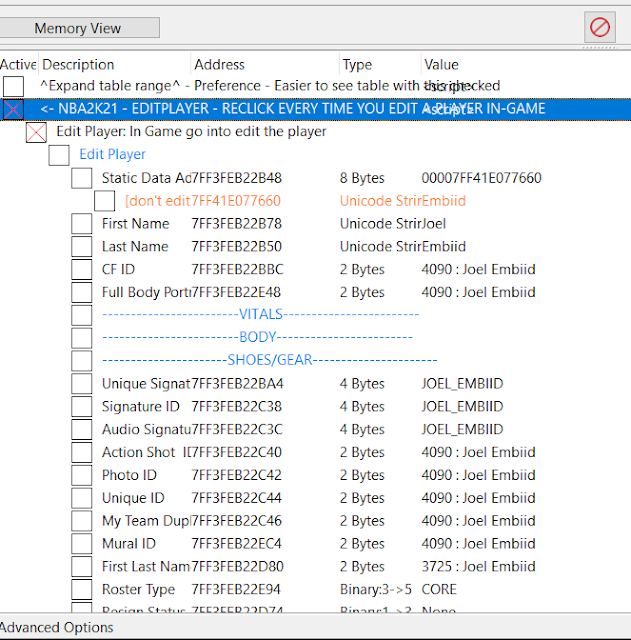
Task: Uncheck the NBA2K21 EDITPLAYER script checkbox
Action: (x=13, y=109)
